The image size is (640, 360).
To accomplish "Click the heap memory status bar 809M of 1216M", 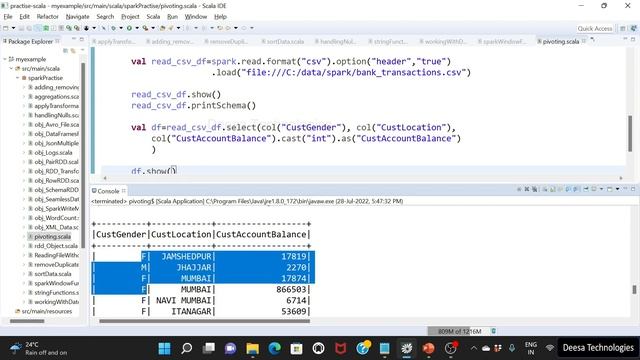I will point(458,331).
